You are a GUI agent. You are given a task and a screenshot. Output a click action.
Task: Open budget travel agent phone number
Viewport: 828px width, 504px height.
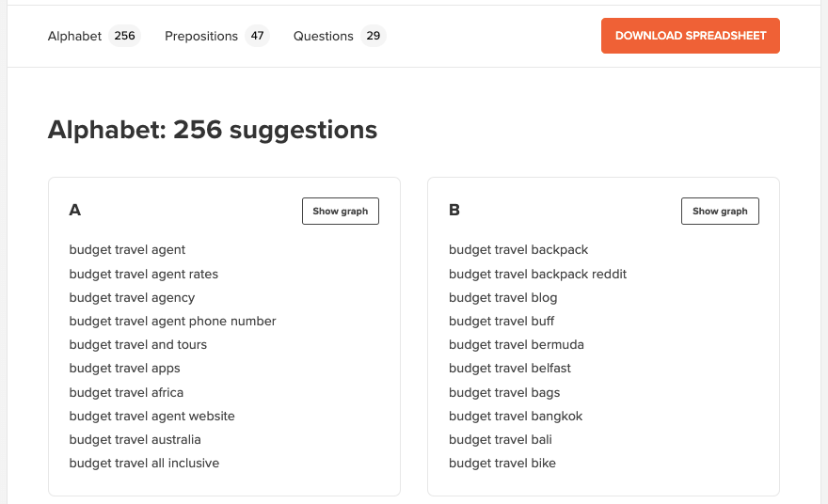click(x=173, y=321)
